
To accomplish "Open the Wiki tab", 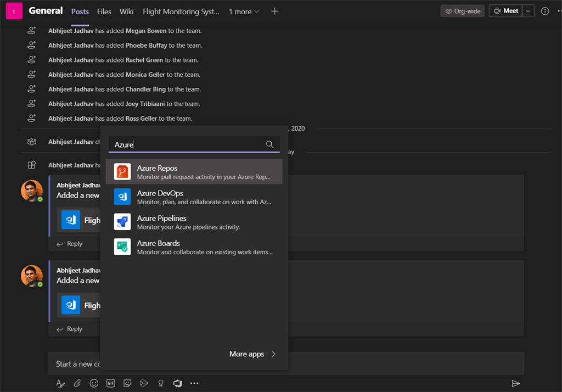I will tap(126, 12).
